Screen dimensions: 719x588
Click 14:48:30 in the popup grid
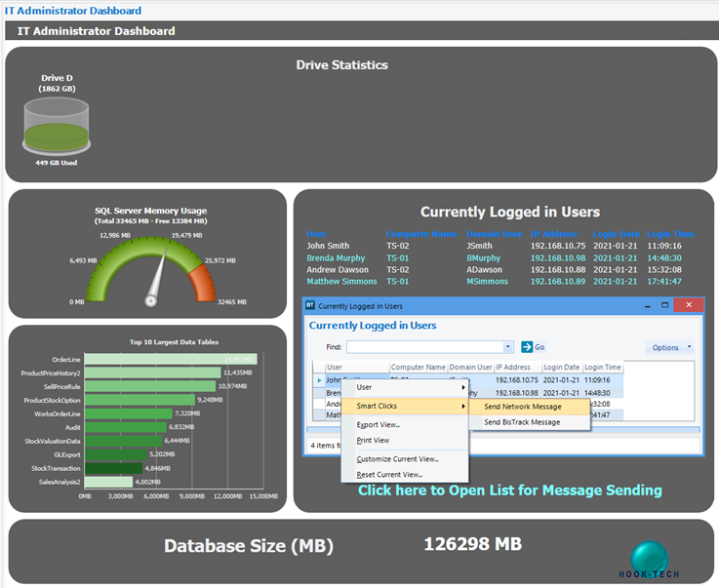597,393
